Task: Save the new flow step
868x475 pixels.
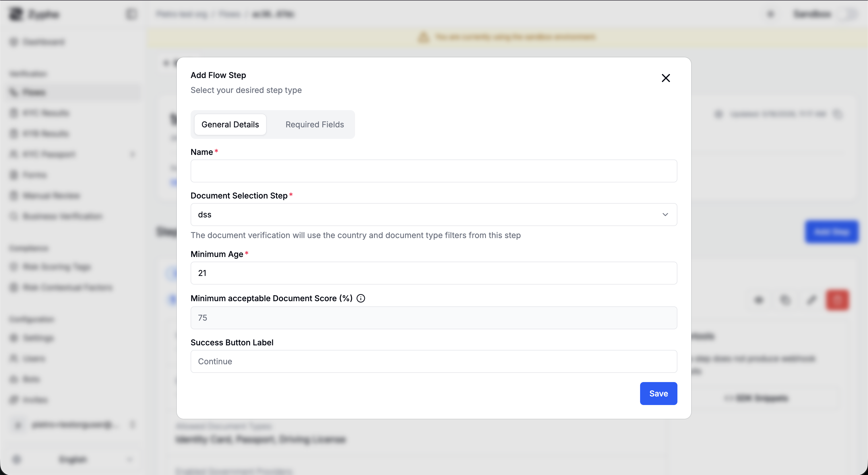Action: tap(658, 393)
